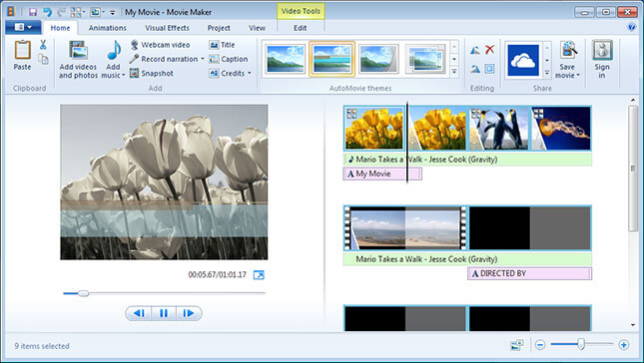Expand the Add music dropdown arrow
This screenshot has height=363, width=644.
[x=123, y=76]
